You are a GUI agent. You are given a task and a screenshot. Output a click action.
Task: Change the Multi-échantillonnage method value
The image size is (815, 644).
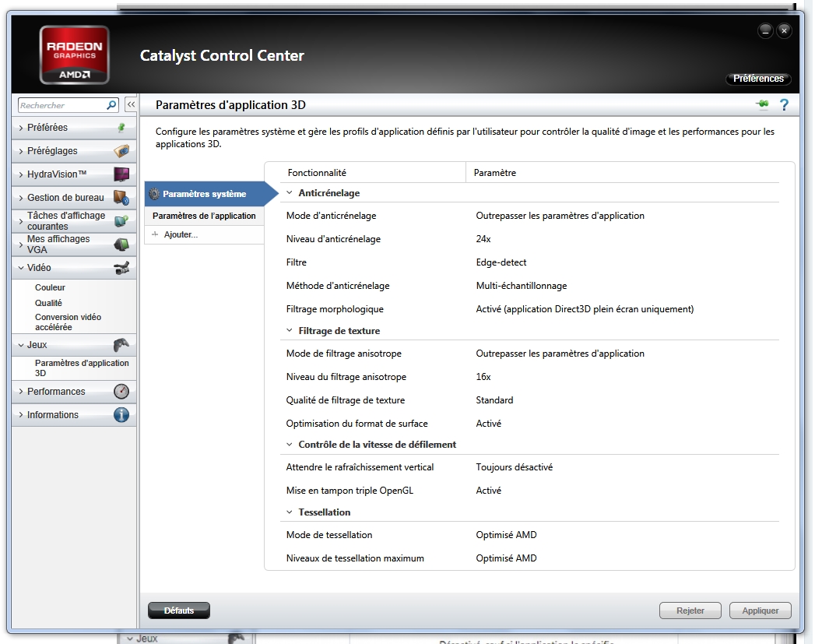(x=522, y=286)
